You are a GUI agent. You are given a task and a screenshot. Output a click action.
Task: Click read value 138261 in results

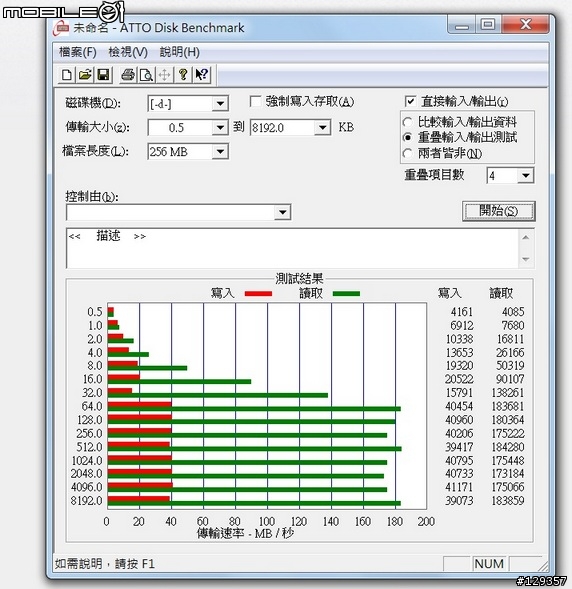[507, 393]
